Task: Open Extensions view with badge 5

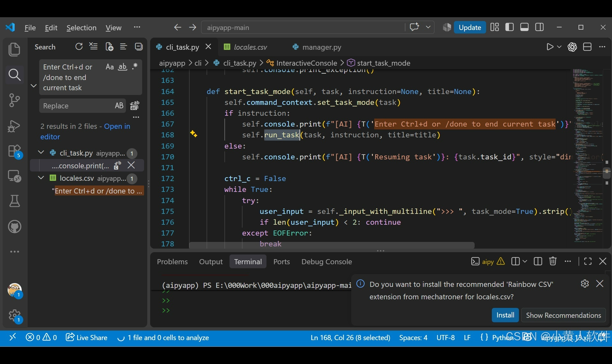Action: tap(14, 151)
